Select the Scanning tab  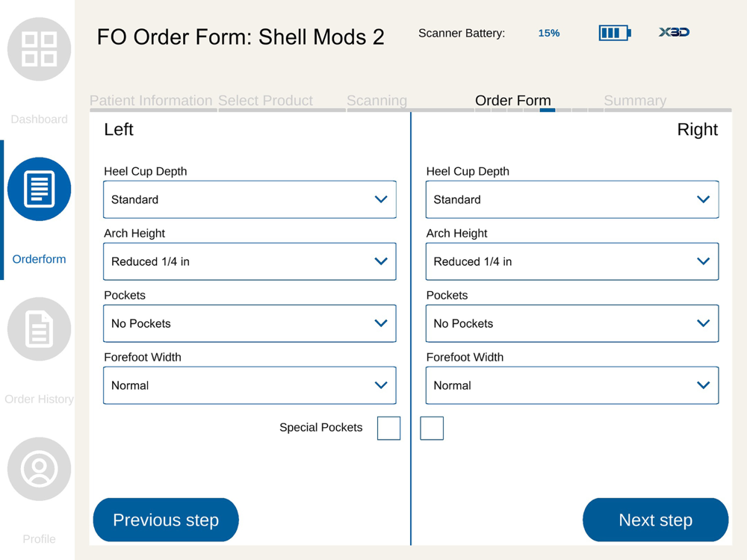coord(376,101)
